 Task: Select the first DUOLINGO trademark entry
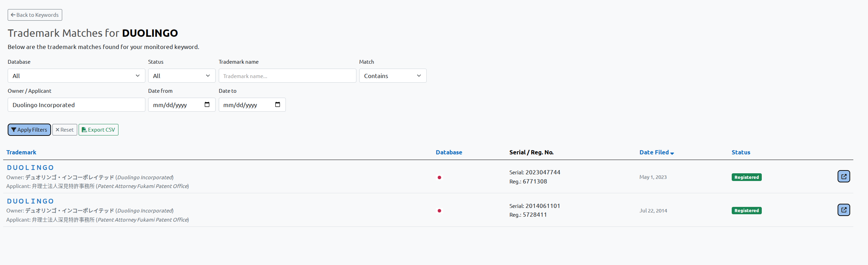pyautogui.click(x=30, y=167)
